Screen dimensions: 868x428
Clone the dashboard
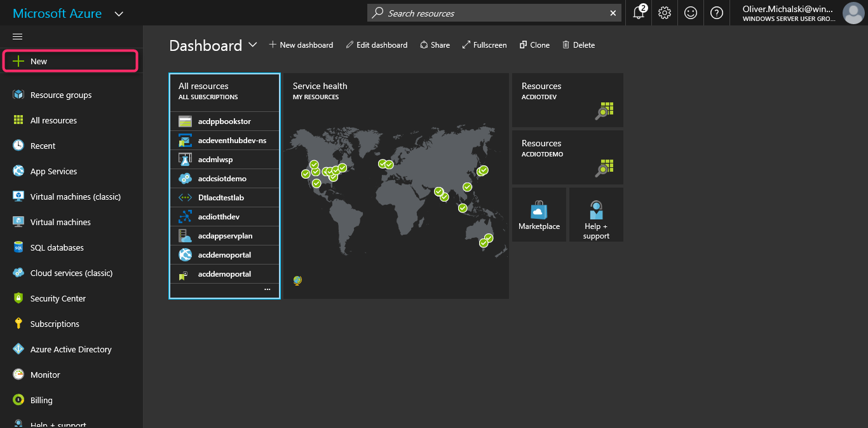point(534,45)
